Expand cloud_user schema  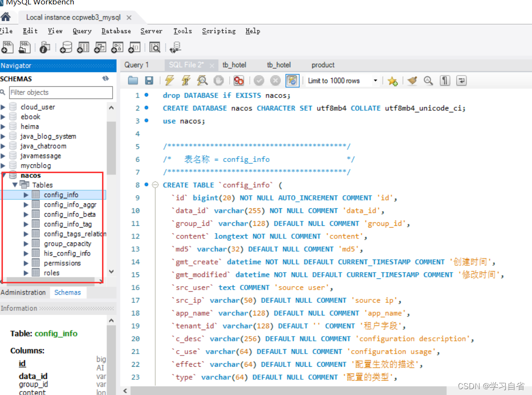(3, 107)
